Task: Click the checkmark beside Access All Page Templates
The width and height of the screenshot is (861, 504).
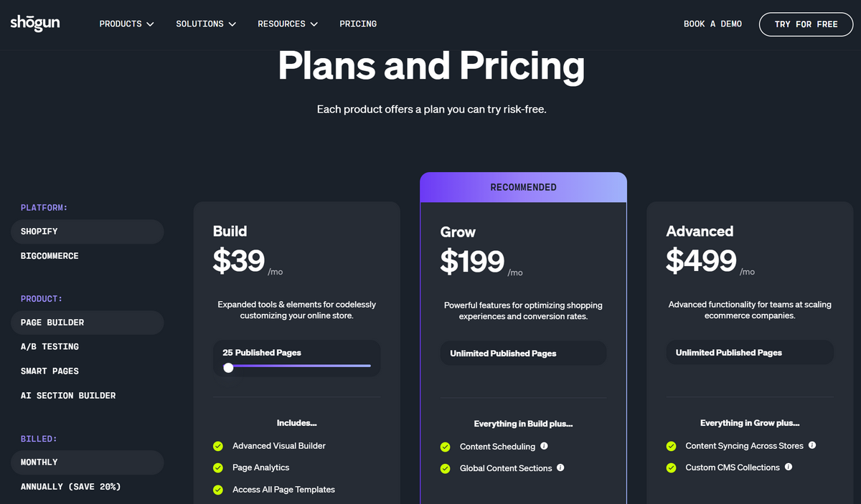Action: coord(217,490)
